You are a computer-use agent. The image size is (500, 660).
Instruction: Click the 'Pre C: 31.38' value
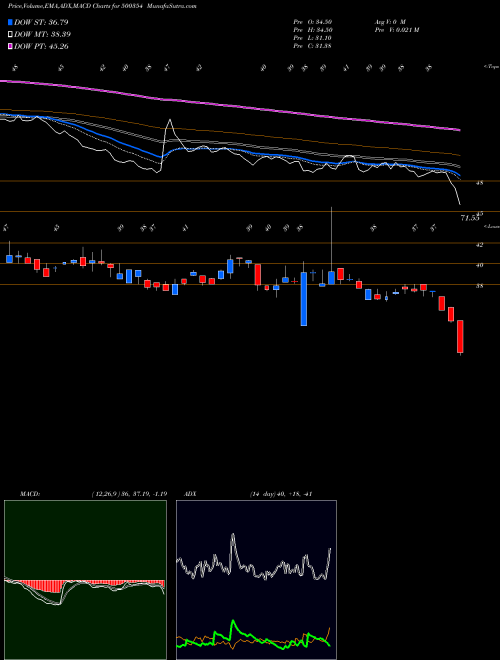pyautogui.click(x=313, y=46)
